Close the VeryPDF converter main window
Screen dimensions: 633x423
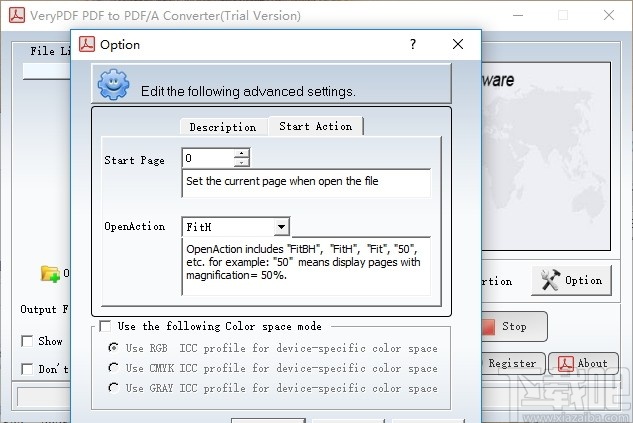coord(609,15)
